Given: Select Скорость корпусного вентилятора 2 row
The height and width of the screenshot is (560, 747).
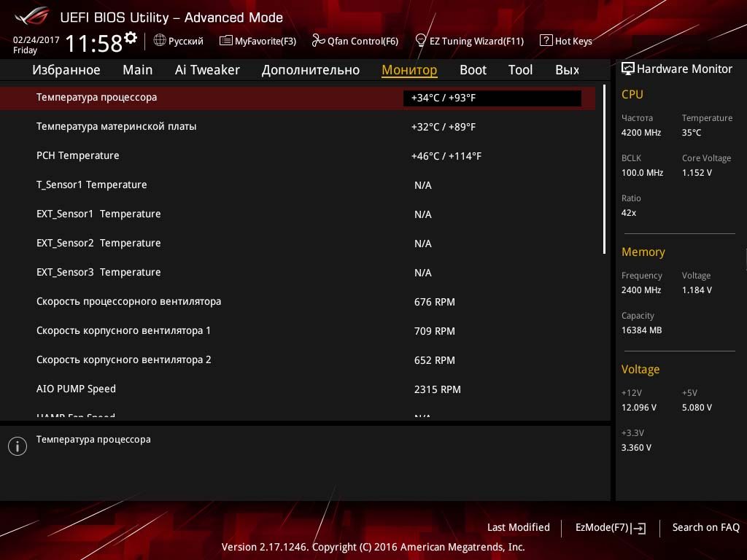Looking at the screenshot, I should [x=298, y=360].
